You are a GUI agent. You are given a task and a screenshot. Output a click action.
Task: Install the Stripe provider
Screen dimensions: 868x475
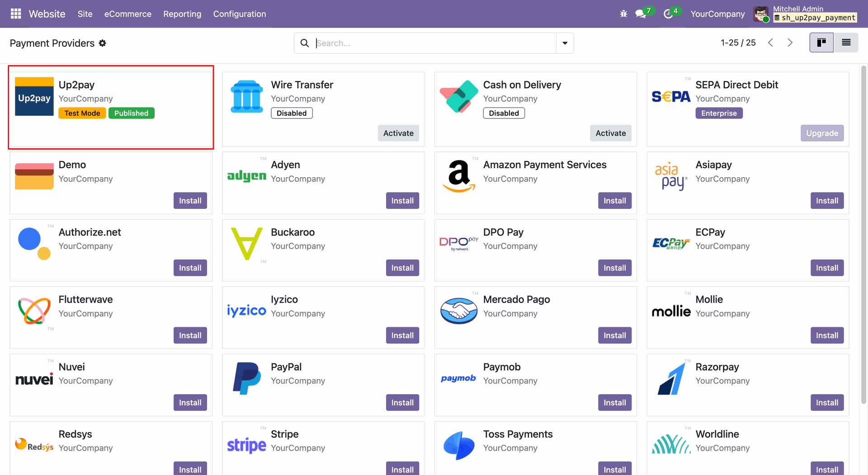click(x=402, y=469)
